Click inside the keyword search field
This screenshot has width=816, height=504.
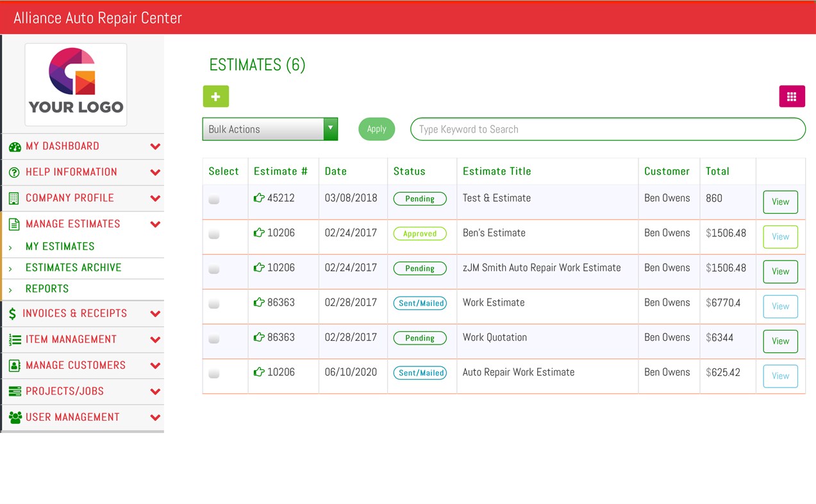click(607, 129)
